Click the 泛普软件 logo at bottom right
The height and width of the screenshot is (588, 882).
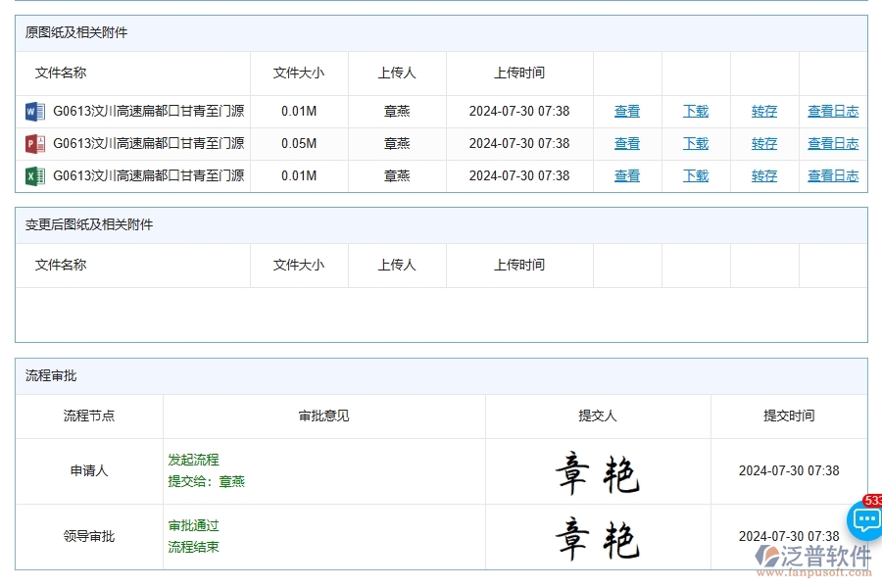click(809, 556)
